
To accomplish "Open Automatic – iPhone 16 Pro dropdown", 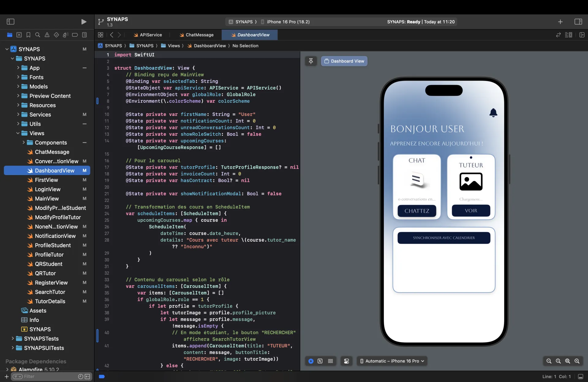I will (392, 361).
